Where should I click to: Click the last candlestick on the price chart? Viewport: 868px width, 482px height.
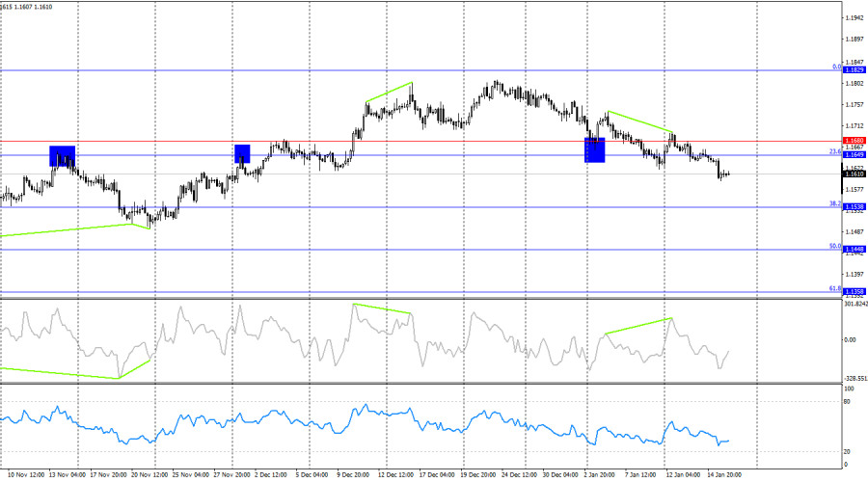pyautogui.click(x=728, y=174)
